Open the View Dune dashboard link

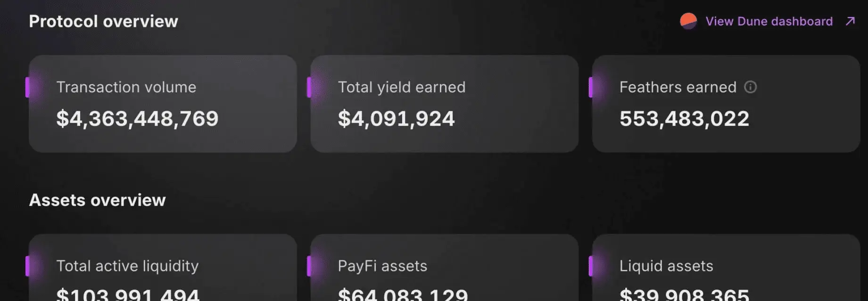(x=769, y=21)
